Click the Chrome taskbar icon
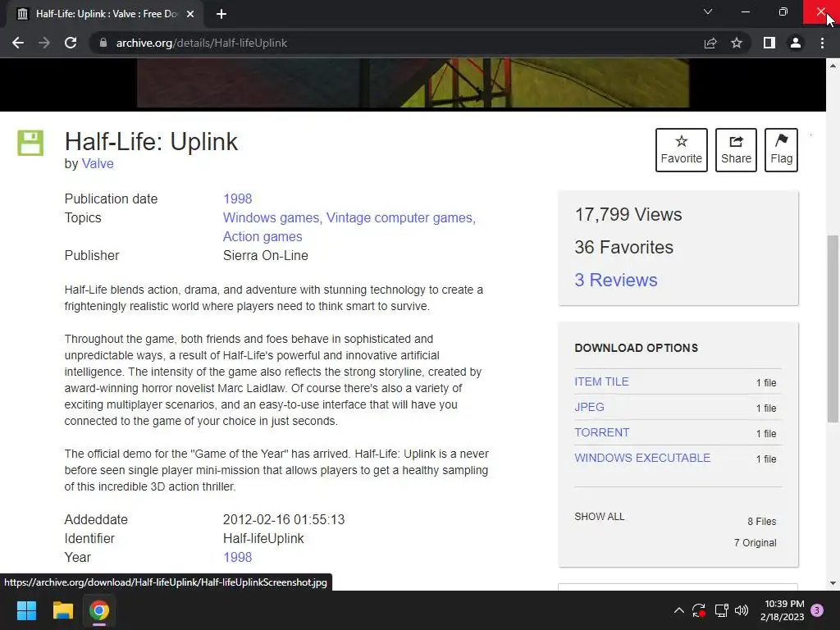 99,610
